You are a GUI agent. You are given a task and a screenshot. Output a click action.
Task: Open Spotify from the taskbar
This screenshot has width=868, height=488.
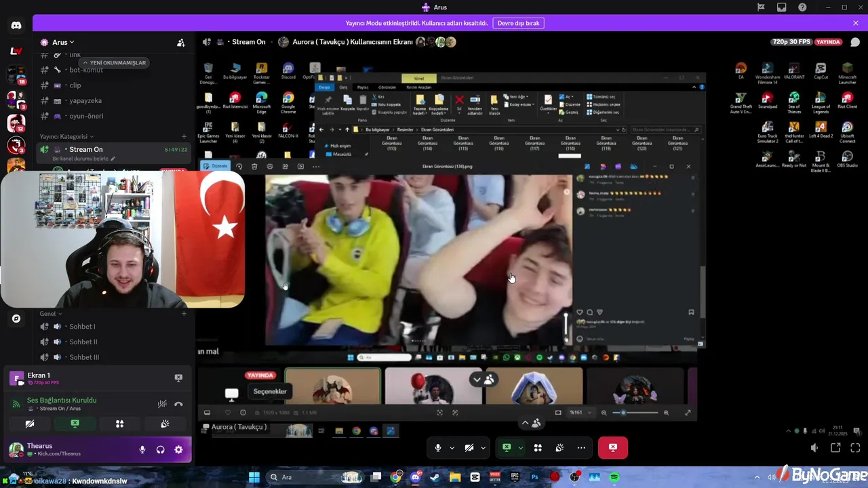tap(614, 477)
